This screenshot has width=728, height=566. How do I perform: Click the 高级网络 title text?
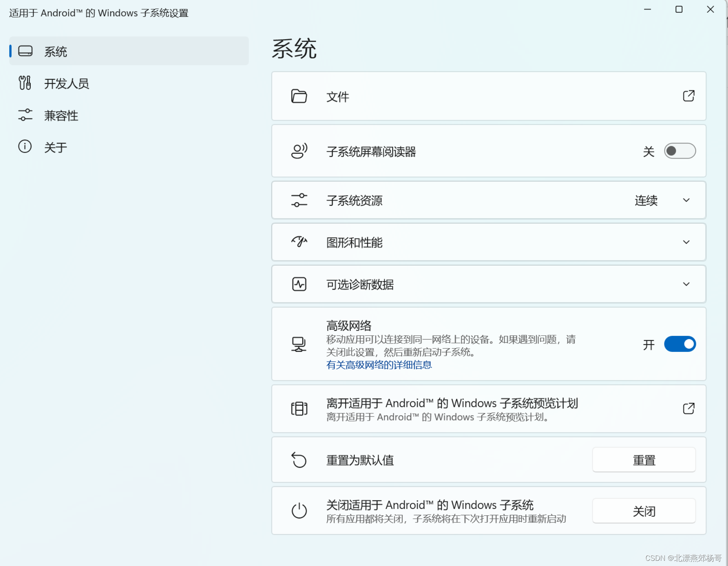349,326
